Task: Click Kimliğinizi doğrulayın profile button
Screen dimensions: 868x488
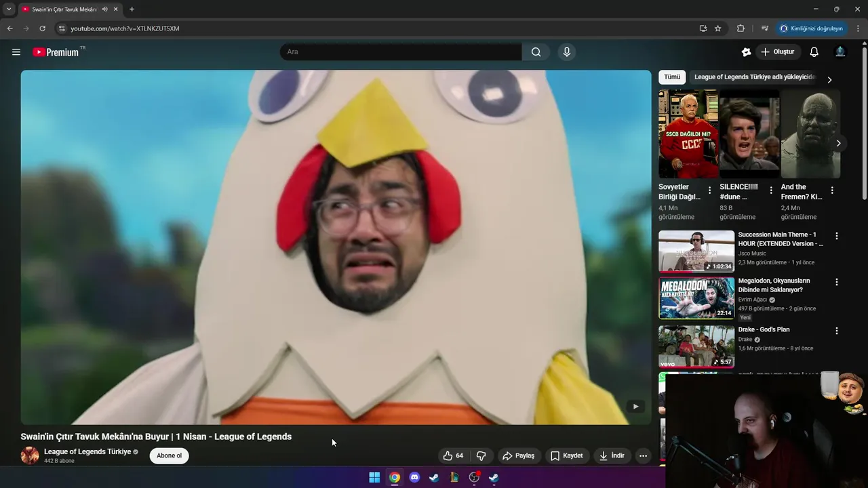Action: (811, 28)
